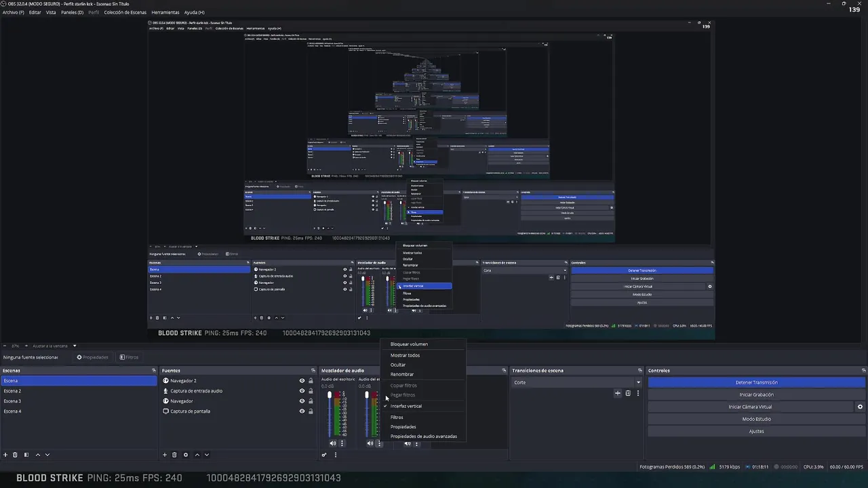Mute the Audio del escritorio speaker icon
Image resolution: width=868 pixels, height=488 pixels.
pyautogui.click(x=332, y=443)
